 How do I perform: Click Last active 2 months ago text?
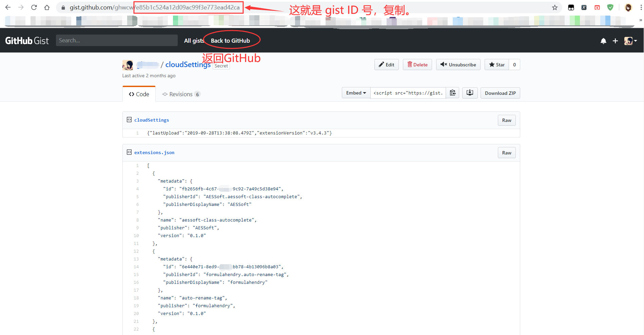[149, 76]
